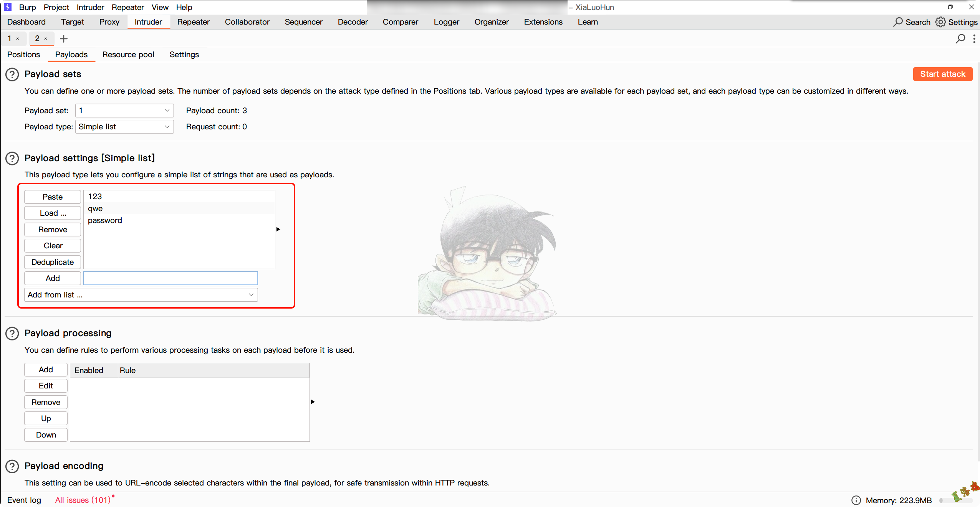Viewport: 980px width, 507px height.
Task: Click Load button for payload list
Action: (x=52, y=213)
